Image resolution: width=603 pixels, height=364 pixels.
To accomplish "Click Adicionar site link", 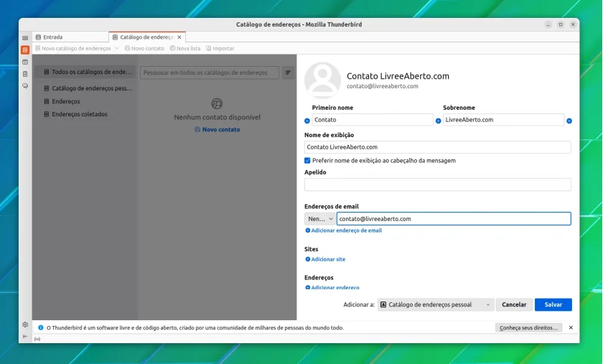I will click(325, 259).
